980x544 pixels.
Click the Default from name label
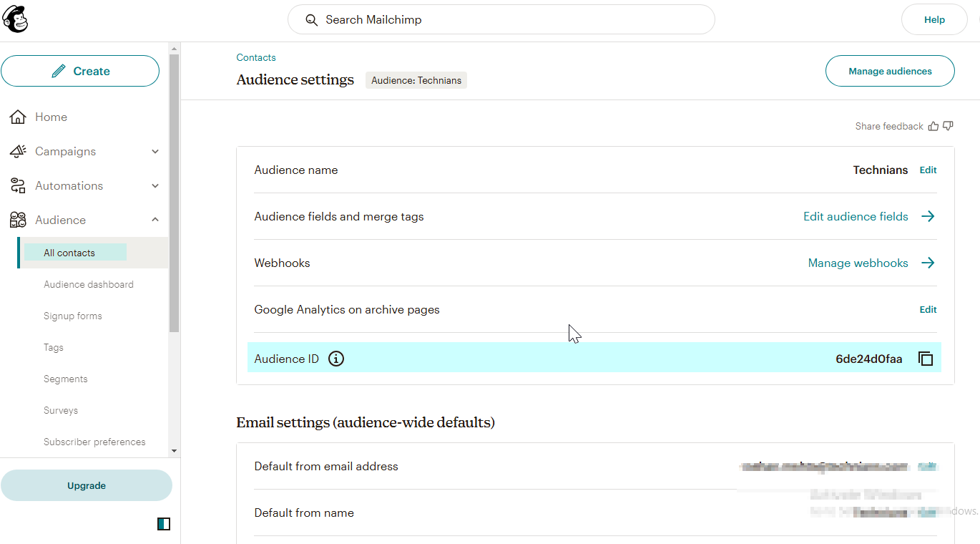(304, 513)
